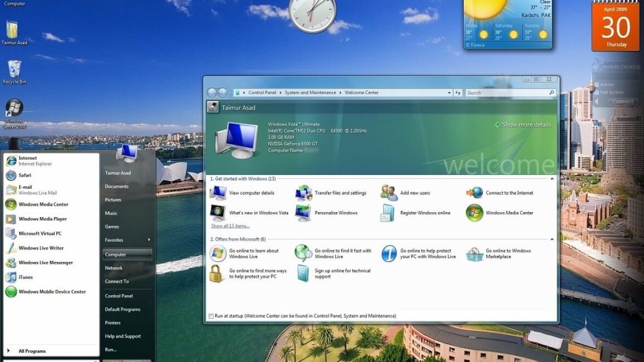Open Windows Live Messenger
The width and height of the screenshot is (644, 362).
click(x=50, y=263)
